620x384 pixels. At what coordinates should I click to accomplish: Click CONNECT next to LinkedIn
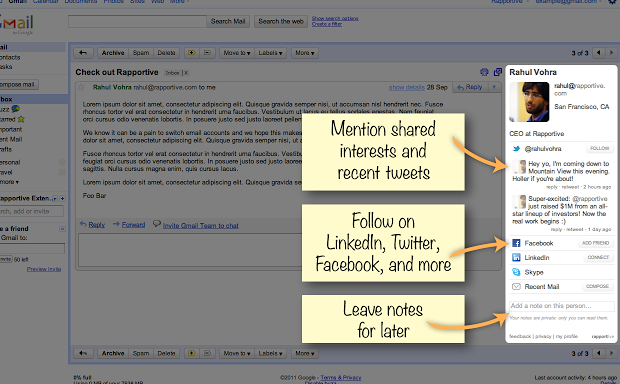(x=598, y=257)
